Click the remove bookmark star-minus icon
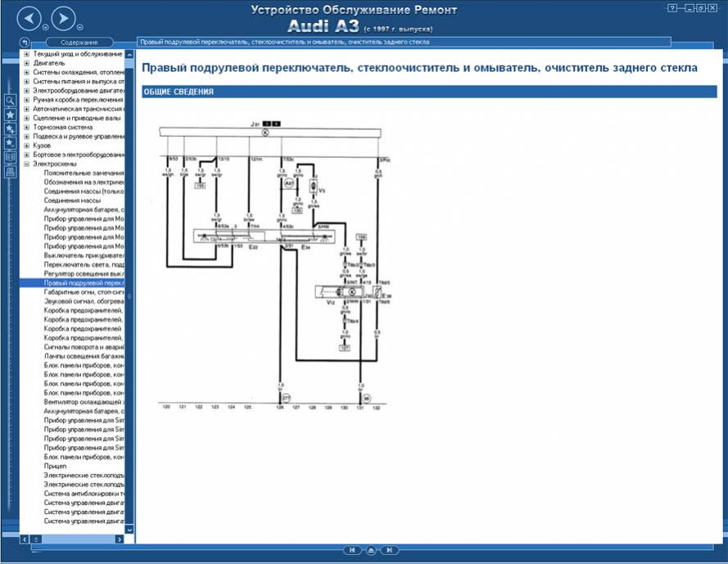 coord(10,143)
